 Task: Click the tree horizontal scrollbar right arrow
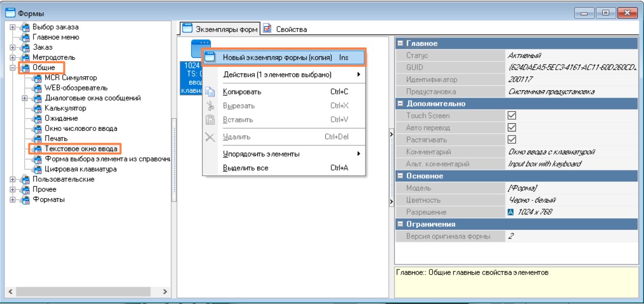(164, 292)
